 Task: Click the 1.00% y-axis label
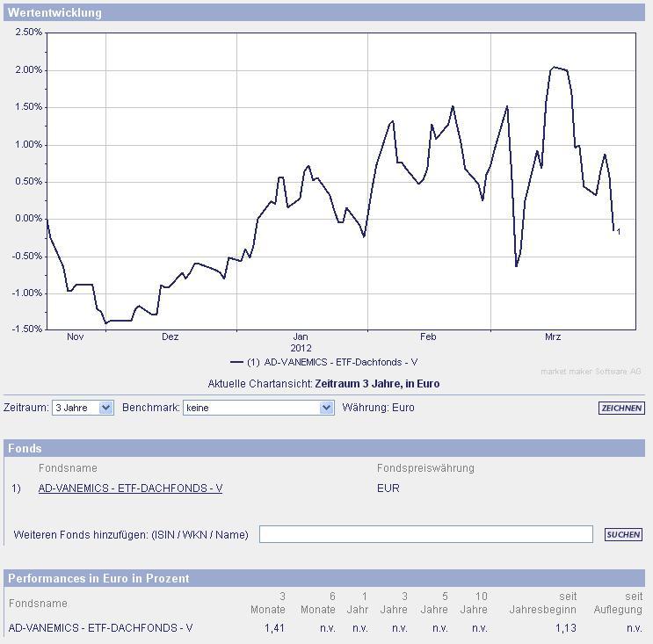(x=29, y=144)
